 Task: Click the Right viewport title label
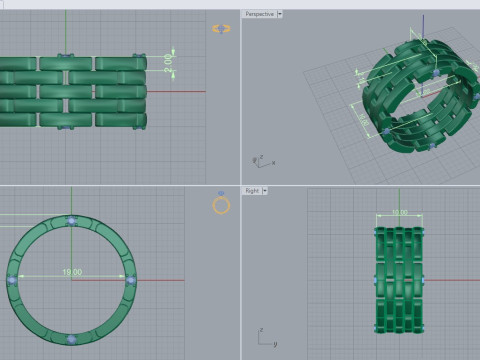tap(252, 191)
